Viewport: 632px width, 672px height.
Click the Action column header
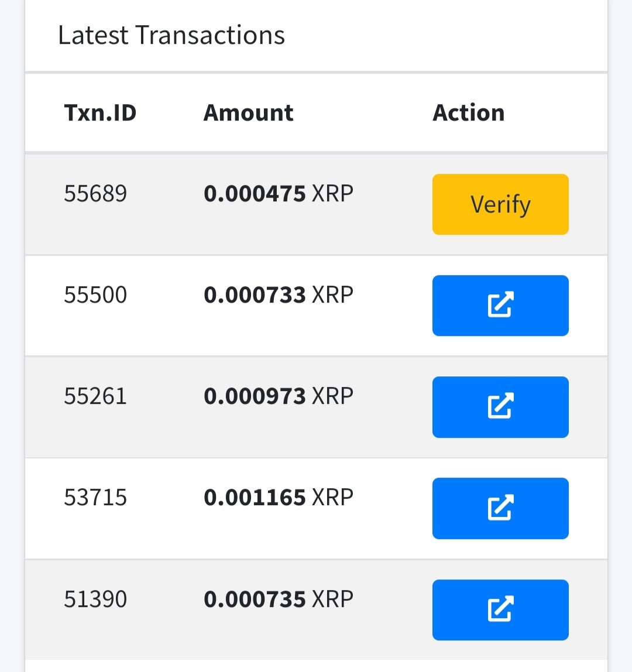(x=469, y=113)
